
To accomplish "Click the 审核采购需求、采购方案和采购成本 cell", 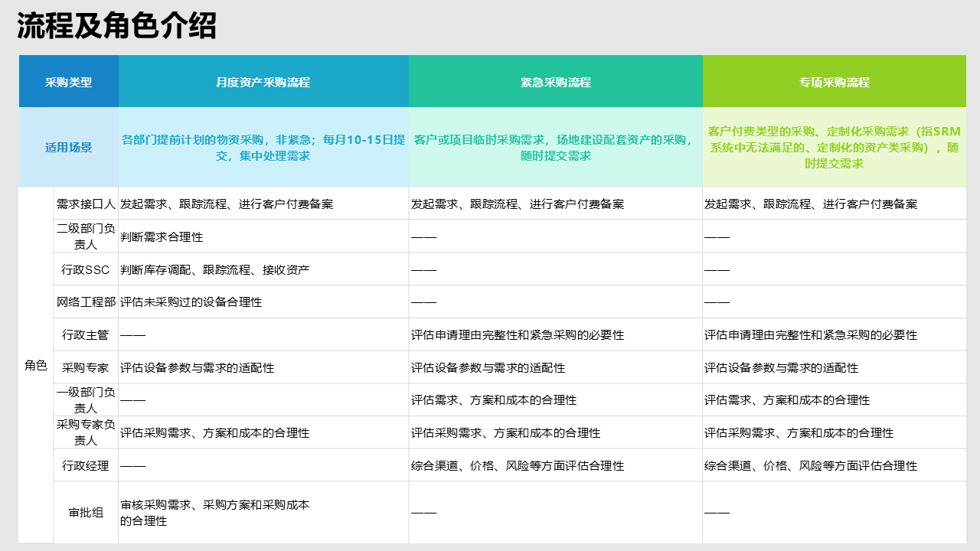I will (215, 513).
